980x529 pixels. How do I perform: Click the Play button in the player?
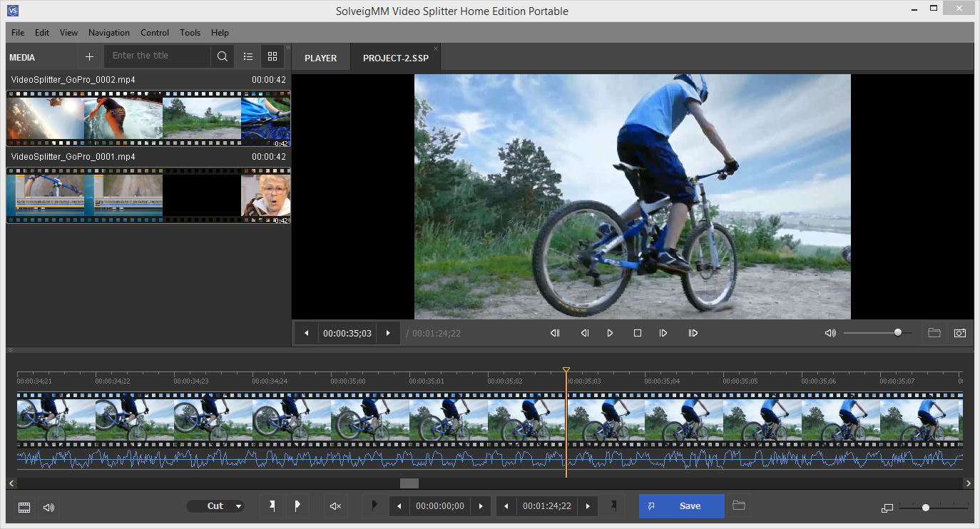pyautogui.click(x=610, y=333)
